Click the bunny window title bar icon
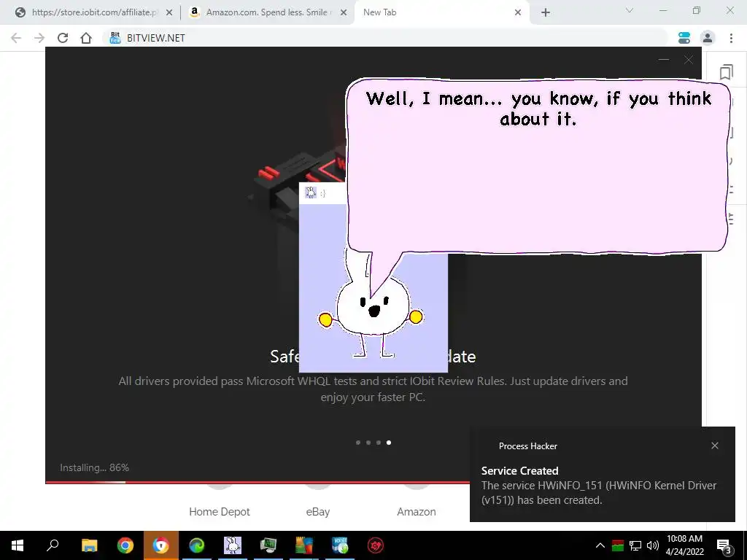Image resolution: width=747 pixels, height=560 pixels. 311,192
